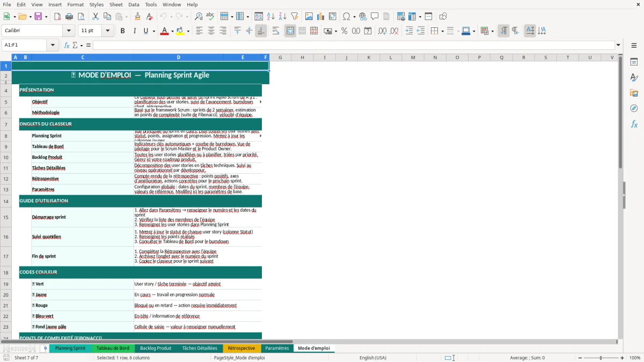Expand the Name Box dropdown
Screen dimensions: 644x362
(53, 45)
